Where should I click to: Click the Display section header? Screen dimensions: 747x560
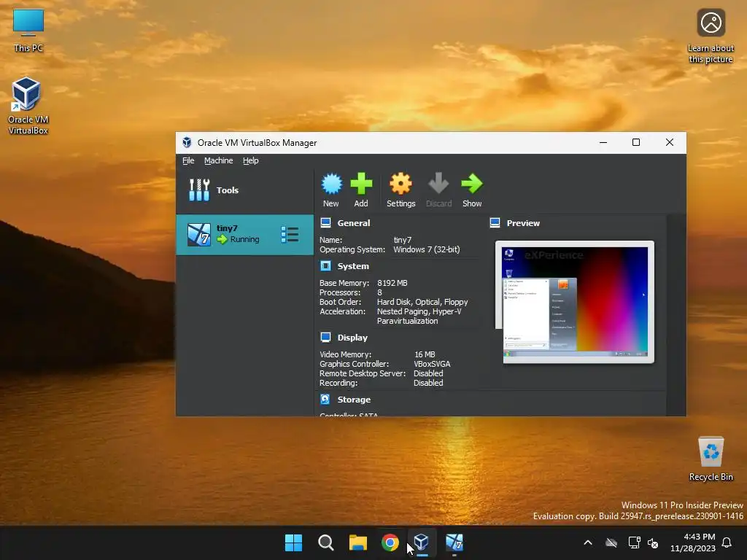tap(352, 338)
